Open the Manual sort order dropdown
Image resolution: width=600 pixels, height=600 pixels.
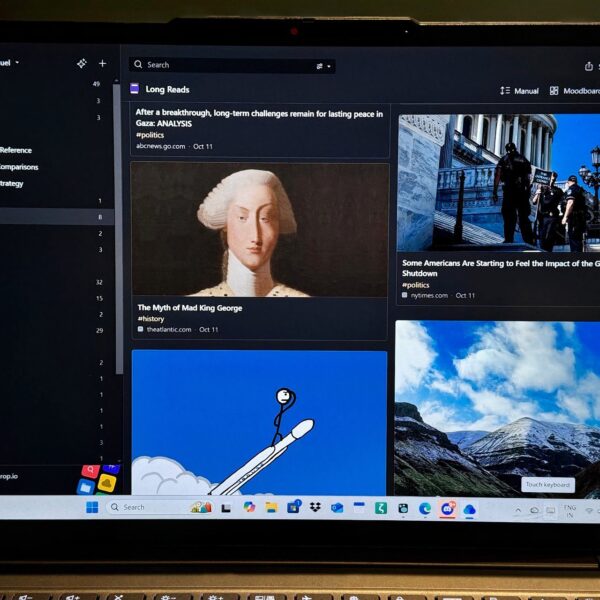coord(519,91)
